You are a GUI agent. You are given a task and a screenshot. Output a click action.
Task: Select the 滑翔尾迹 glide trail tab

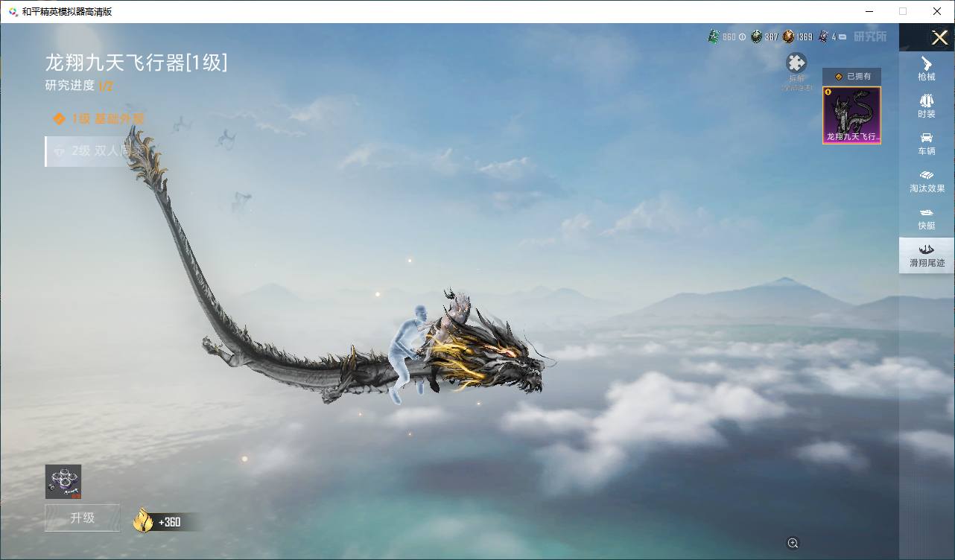pyautogui.click(x=927, y=255)
